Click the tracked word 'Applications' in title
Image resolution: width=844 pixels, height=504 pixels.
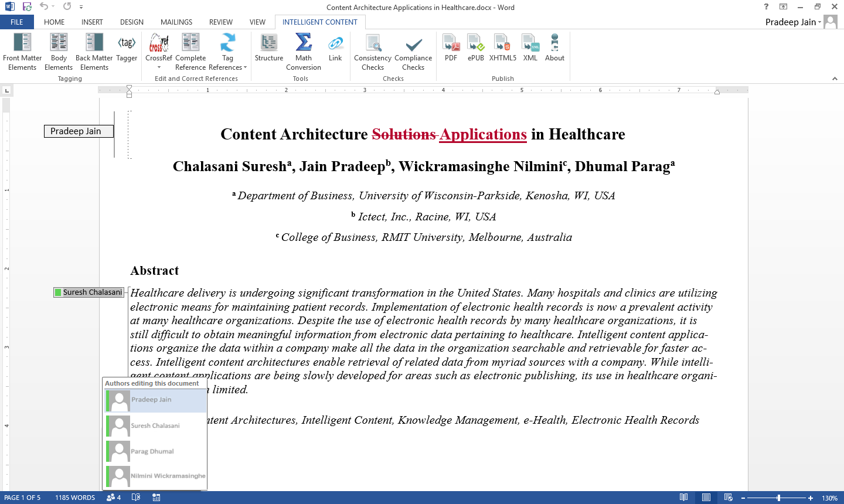(x=483, y=134)
